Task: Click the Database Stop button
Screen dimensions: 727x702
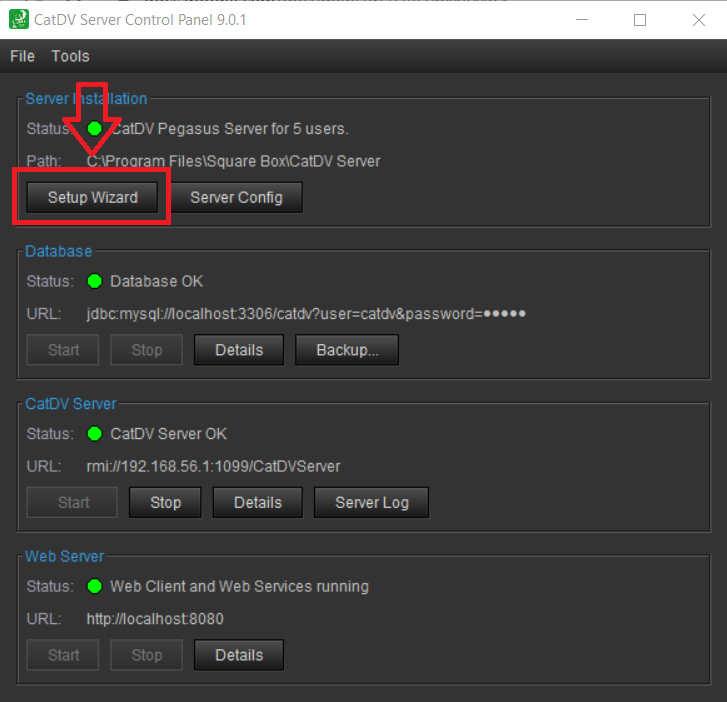Action: [x=147, y=350]
